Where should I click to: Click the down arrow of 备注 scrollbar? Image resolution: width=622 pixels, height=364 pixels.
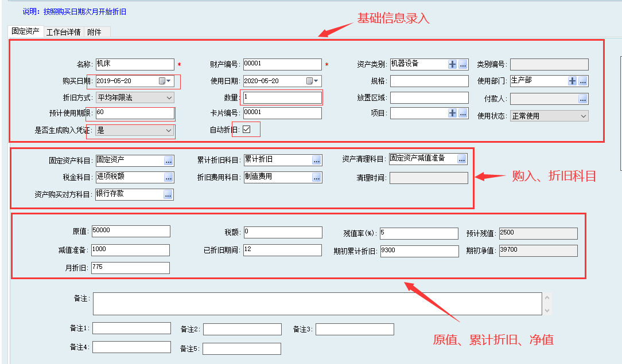[547, 310]
